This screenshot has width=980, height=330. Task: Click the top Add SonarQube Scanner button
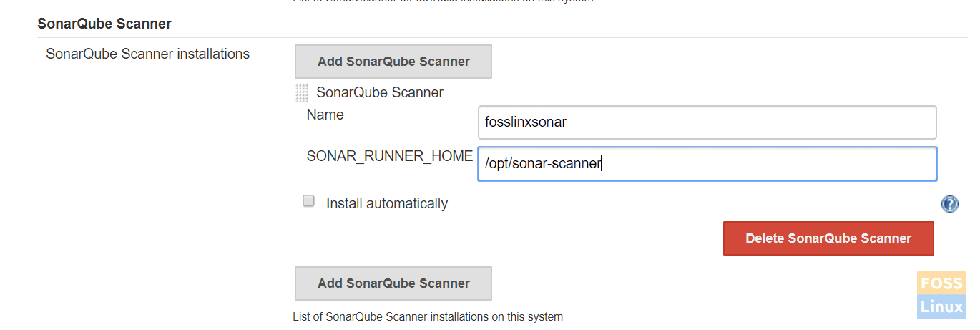tap(393, 62)
